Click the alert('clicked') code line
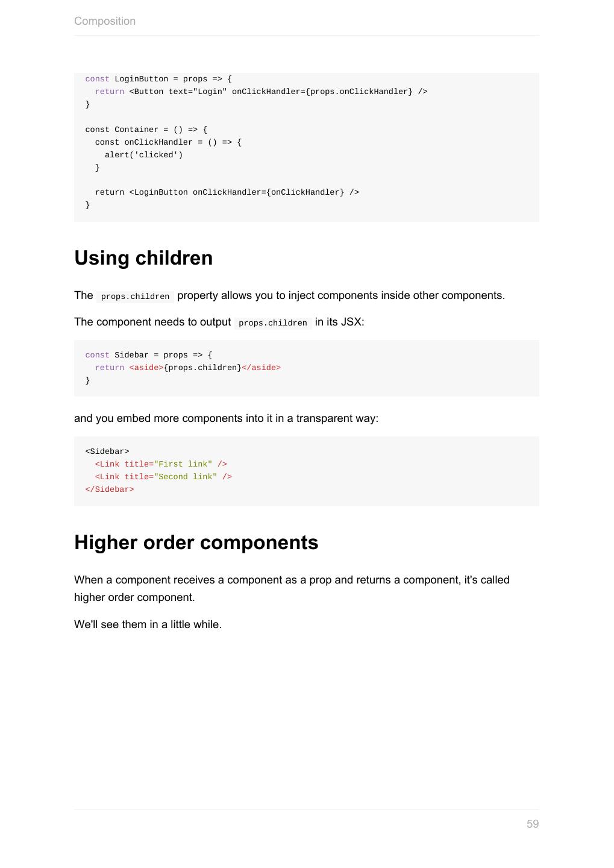 click(143, 155)
